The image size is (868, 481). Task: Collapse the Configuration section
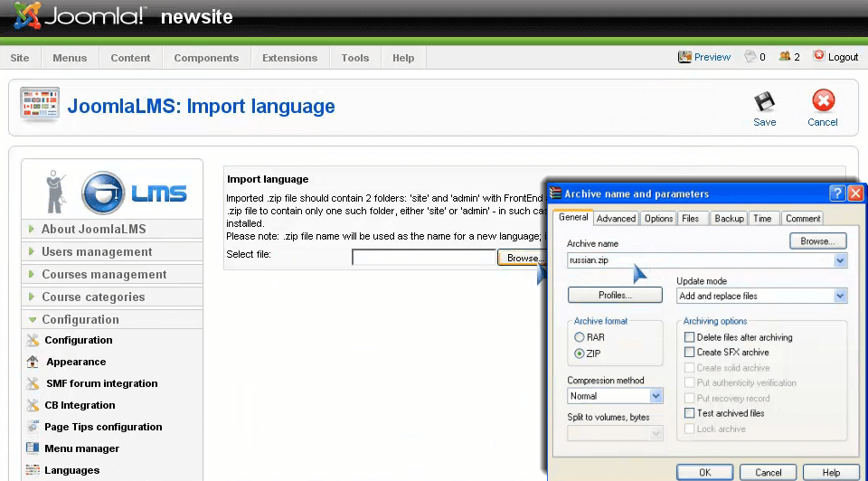112,320
